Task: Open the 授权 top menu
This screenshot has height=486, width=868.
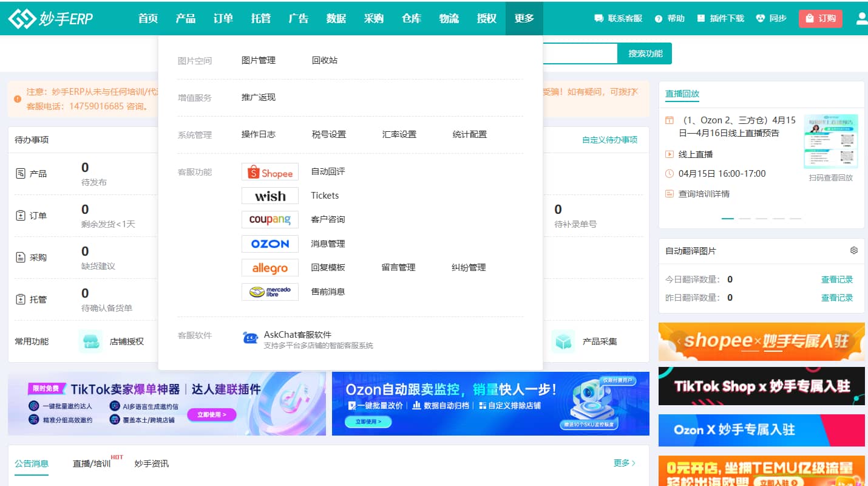Action: coord(486,18)
